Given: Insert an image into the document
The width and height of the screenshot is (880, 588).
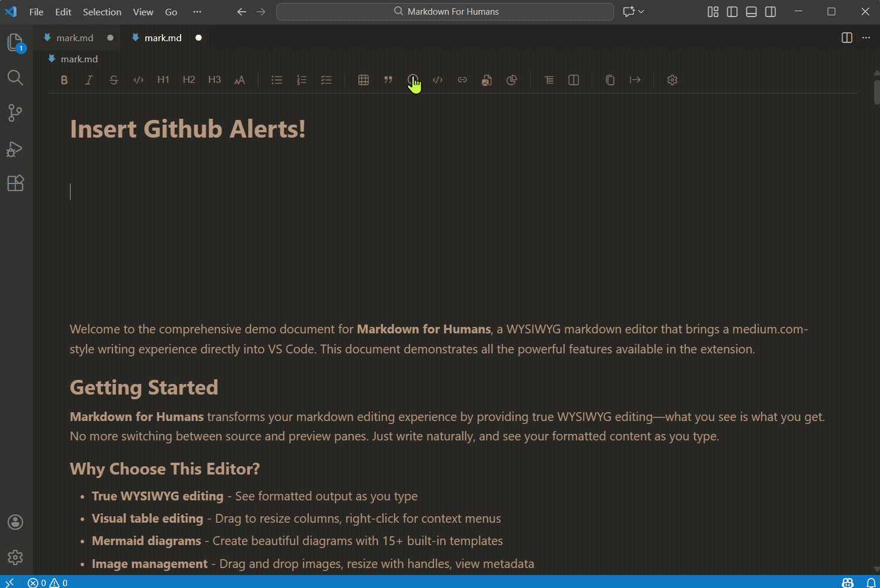Looking at the screenshot, I should (486, 80).
